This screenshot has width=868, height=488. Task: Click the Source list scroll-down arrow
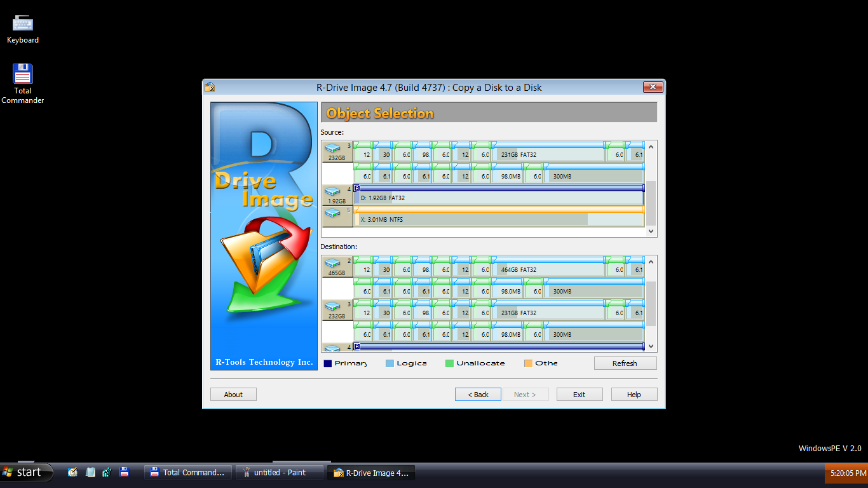pos(651,231)
